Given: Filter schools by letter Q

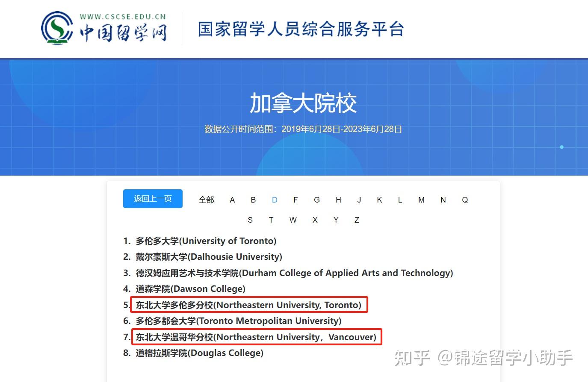Looking at the screenshot, I should click(x=464, y=200).
